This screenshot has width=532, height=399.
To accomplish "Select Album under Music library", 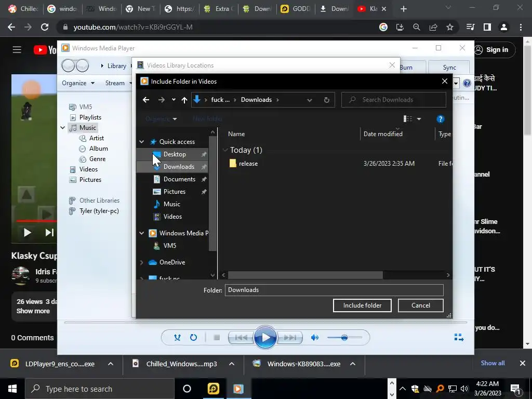I will click(x=98, y=149).
